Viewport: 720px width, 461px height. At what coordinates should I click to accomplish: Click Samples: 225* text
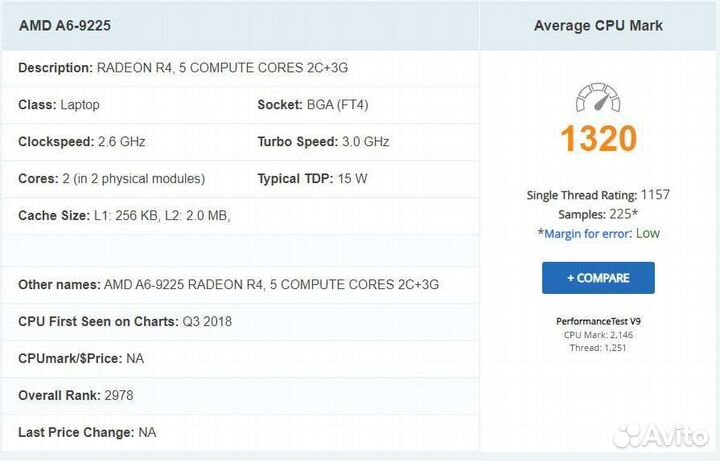click(x=598, y=214)
